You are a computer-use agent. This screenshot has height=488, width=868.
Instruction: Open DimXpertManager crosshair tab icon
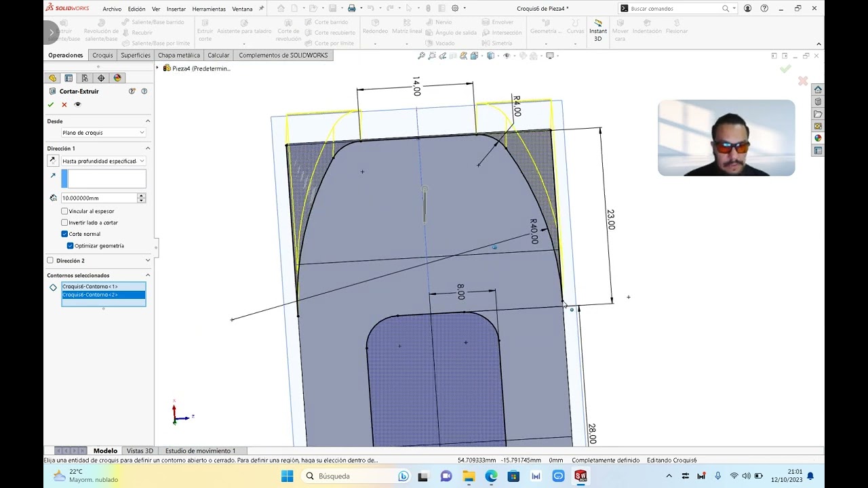101,78
